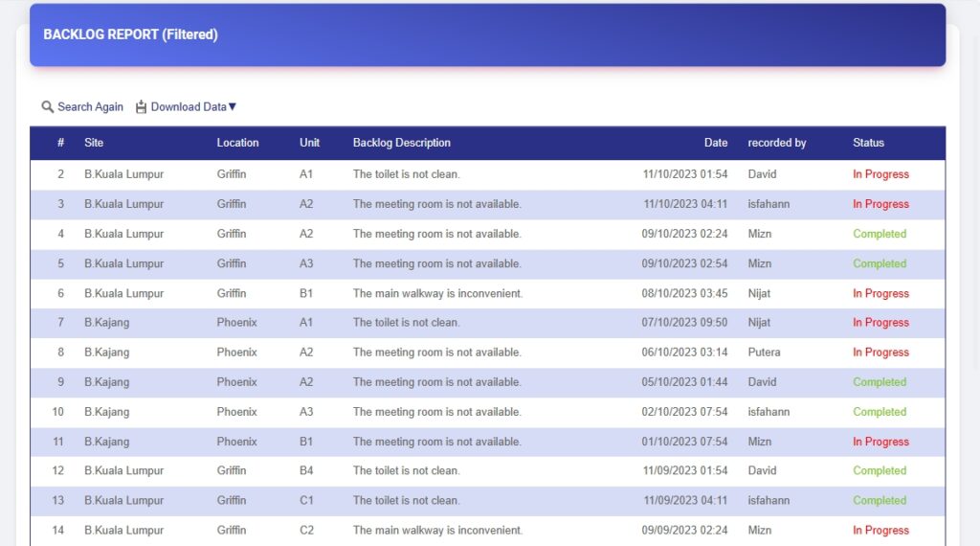Select In Progress status in row 8
Viewport: 980px width, 546px height.
[880, 353]
